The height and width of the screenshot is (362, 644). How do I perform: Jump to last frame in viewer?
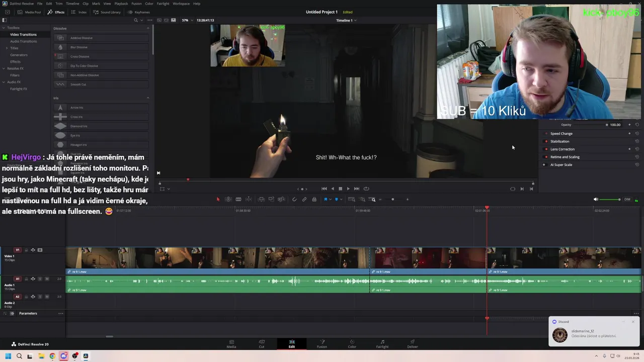pos(357,189)
